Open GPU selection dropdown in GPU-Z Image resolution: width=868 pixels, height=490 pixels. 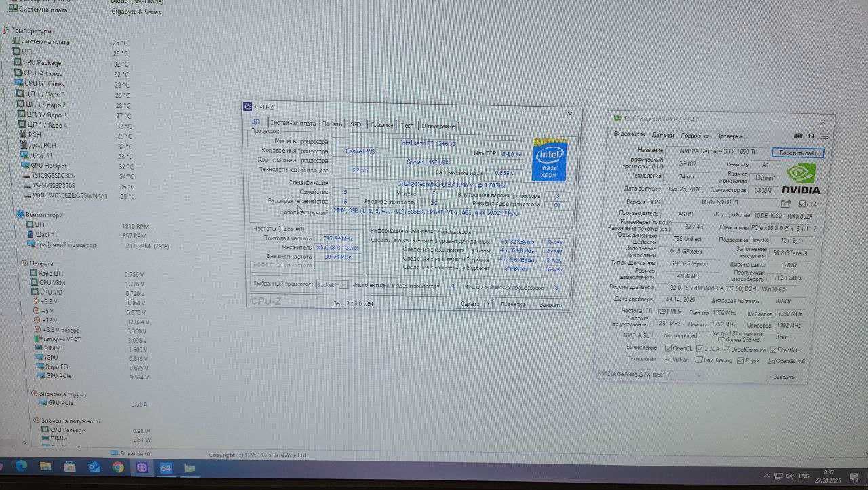(x=649, y=374)
